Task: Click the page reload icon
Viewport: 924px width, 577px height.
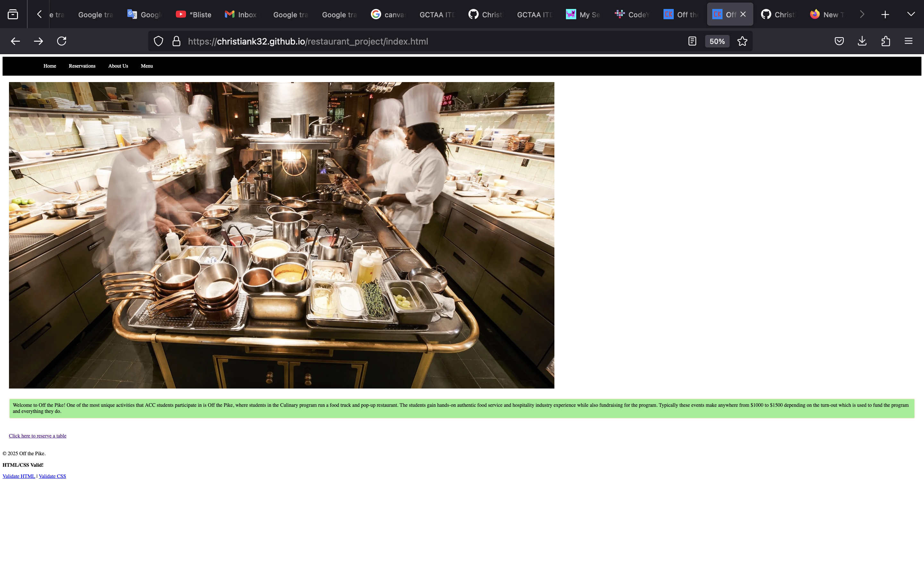Action: (x=61, y=41)
